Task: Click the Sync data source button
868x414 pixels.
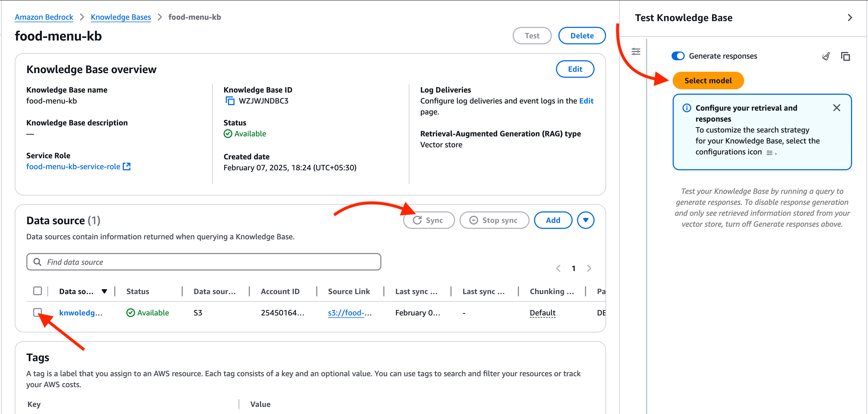Action: (429, 220)
